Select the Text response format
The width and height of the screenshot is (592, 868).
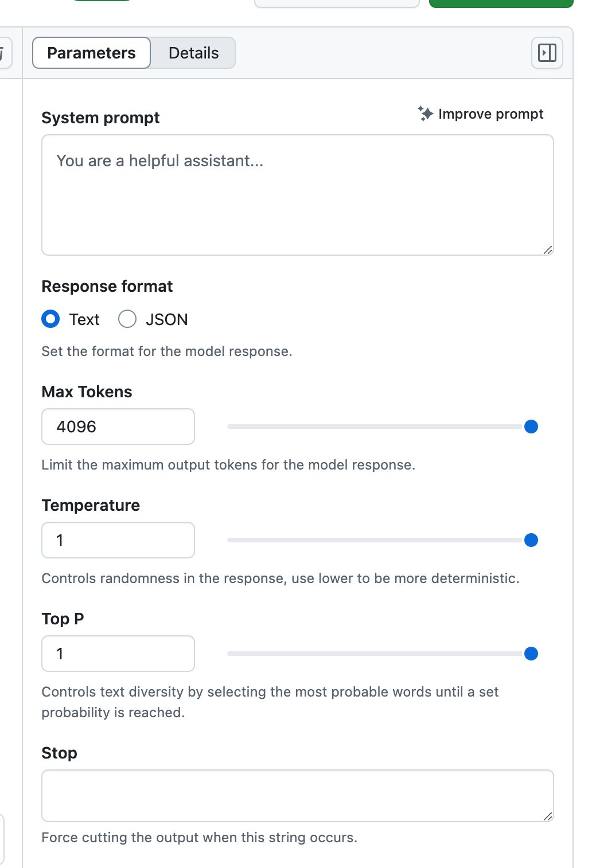(51, 319)
